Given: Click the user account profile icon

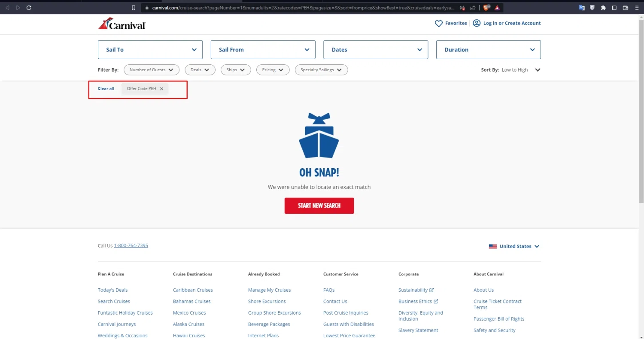Looking at the screenshot, I should [x=477, y=23].
